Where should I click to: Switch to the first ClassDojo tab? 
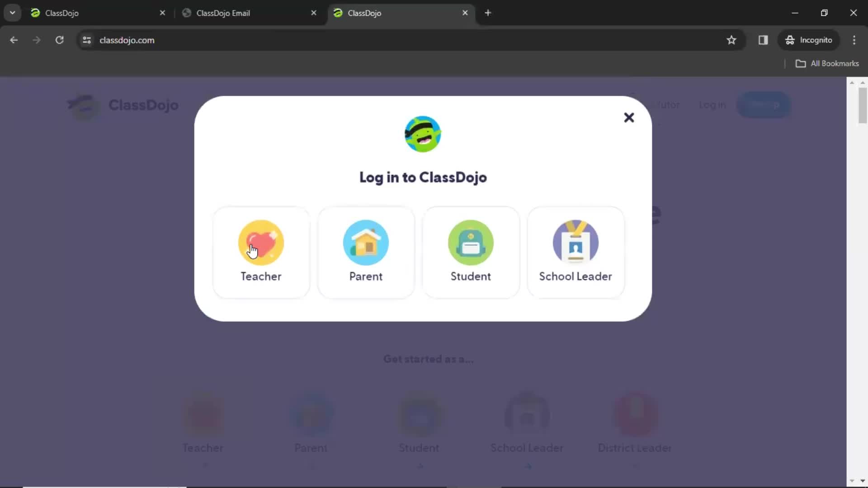pos(62,13)
